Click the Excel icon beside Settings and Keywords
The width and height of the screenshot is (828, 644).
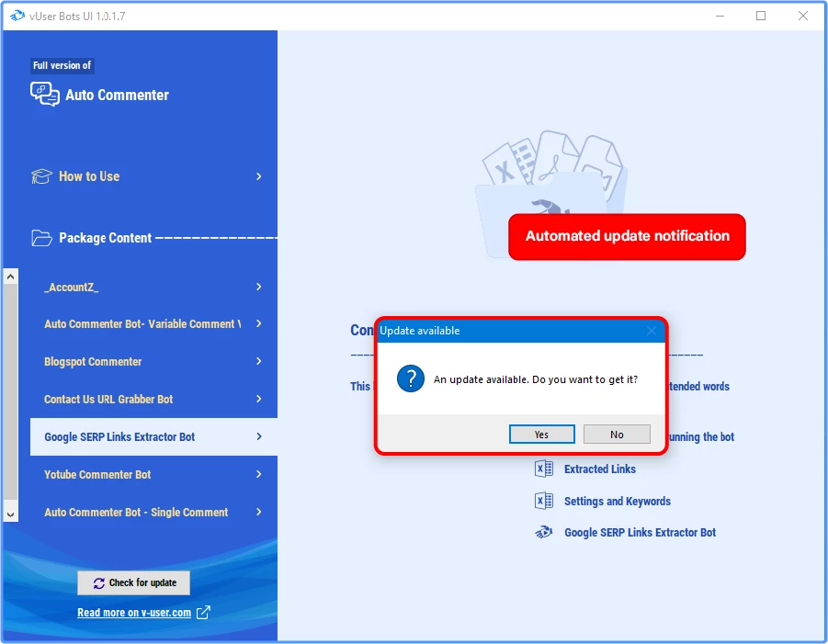pyautogui.click(x=544, y=501)
